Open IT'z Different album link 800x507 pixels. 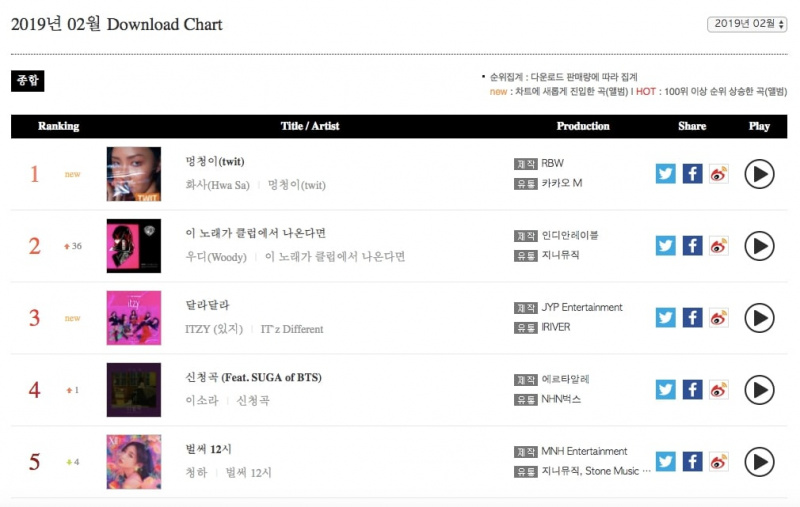[292, 329]
